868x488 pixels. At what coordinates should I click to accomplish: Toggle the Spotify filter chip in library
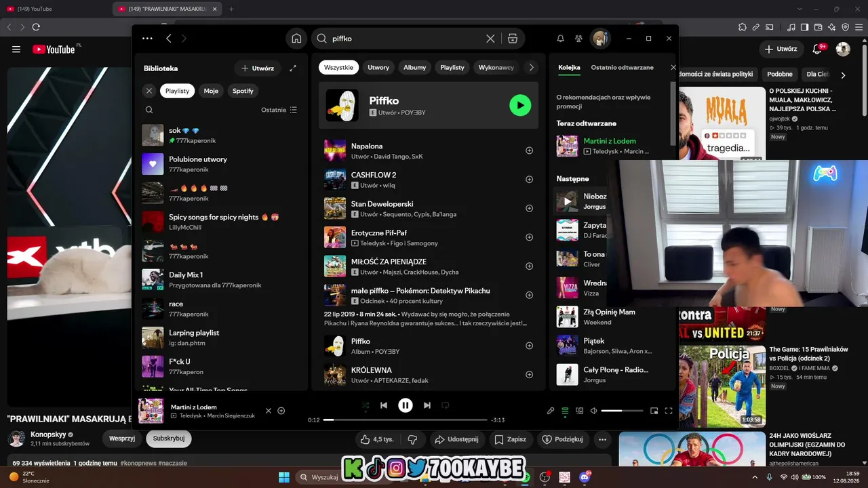pos(243,91)
